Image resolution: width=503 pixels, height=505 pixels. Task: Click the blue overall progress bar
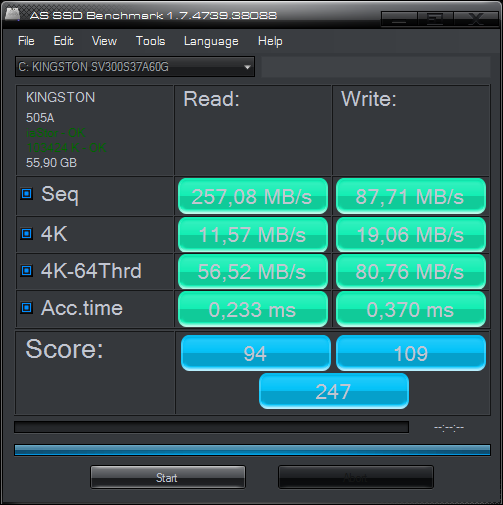252,450
